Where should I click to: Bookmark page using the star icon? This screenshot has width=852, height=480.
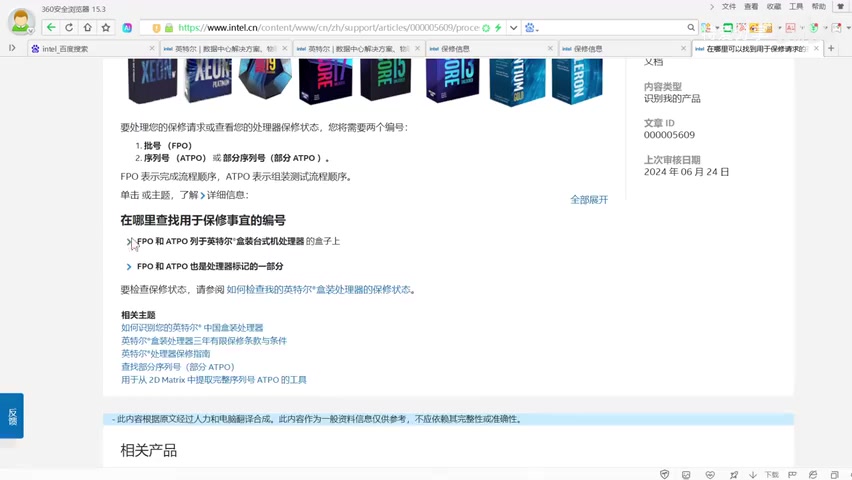coord(106,27)
